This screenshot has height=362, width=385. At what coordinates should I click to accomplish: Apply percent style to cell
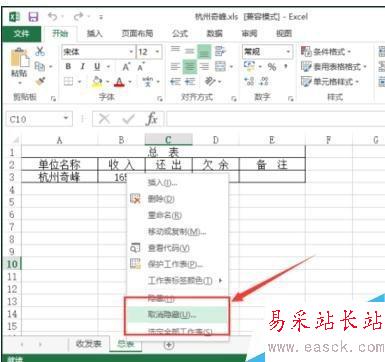pyautogui.click(x=272, y=66)
